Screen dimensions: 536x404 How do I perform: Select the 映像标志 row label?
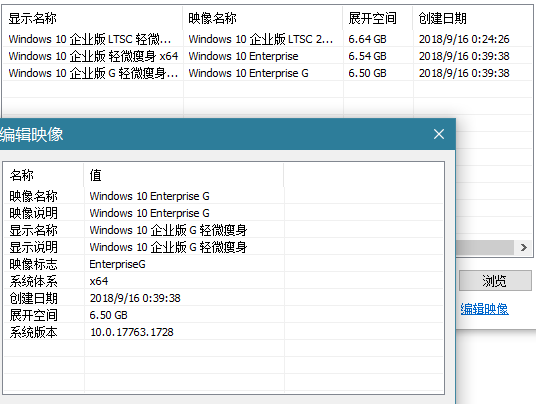coord(33,264)
